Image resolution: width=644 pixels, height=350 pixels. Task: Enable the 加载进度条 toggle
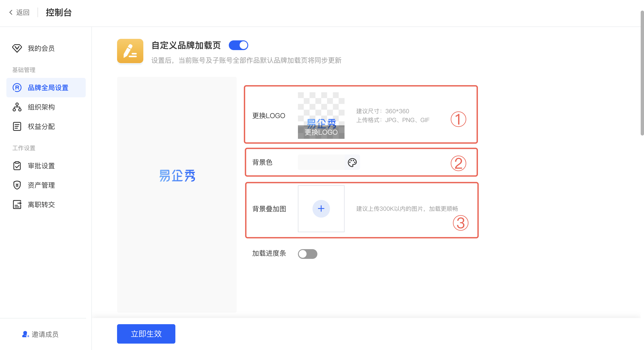[x=307, y=254]
